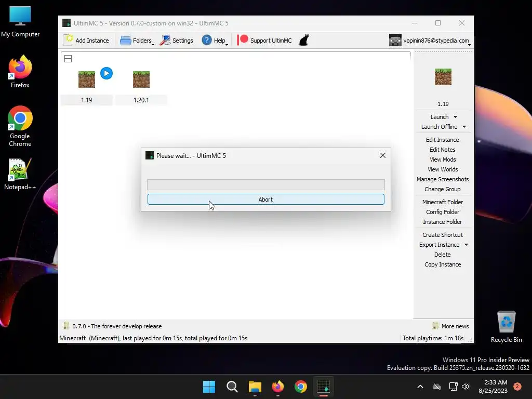Open My Computer desktop icon

click(x=20, y=22)
